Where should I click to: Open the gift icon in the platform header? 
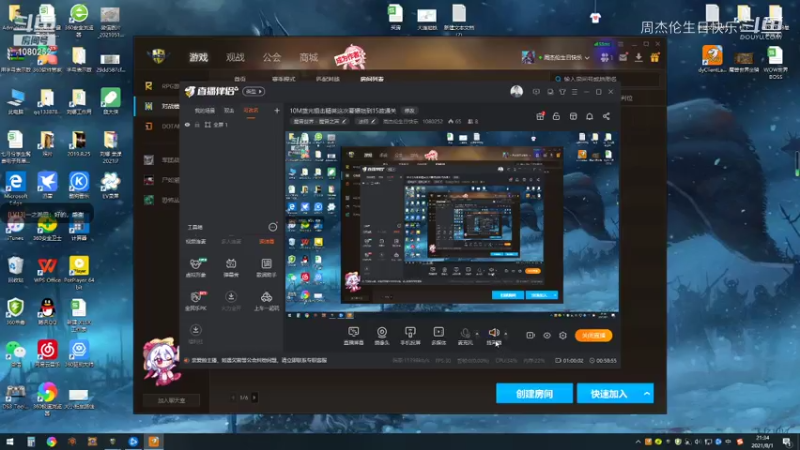(x=655, y=58)
